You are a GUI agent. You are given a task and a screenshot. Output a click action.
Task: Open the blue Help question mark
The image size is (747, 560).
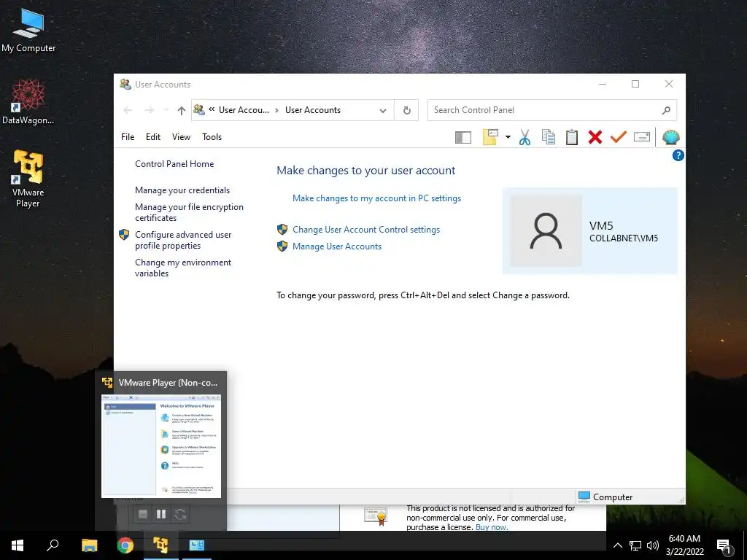(x=678, y=155)
